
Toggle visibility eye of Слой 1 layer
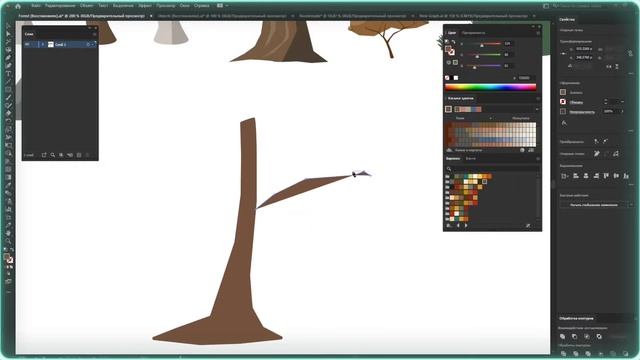[27, 44]
